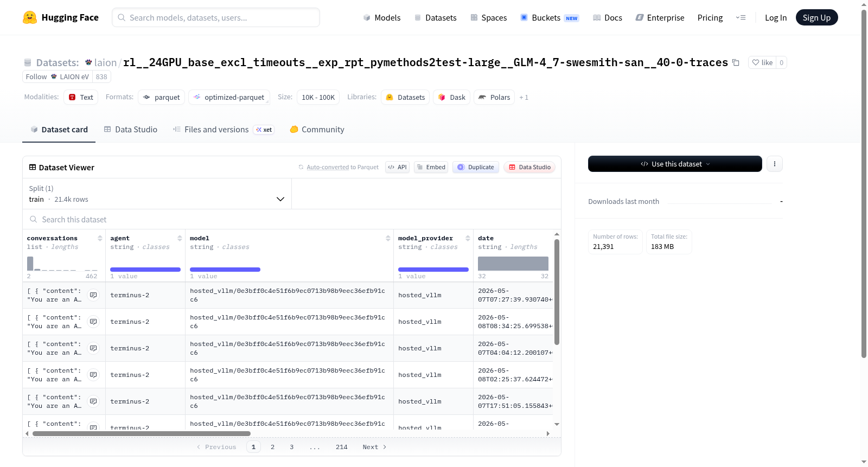Image resolution: width=868 pixels, height=467 pixels.
Task: Go to page 3 of the dataset
Action: coord(292,447)
